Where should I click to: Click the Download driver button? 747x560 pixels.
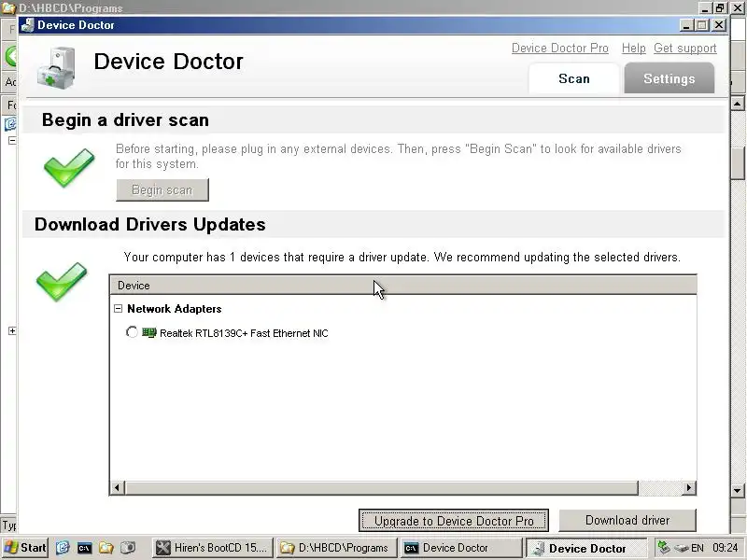pos(627,521)
